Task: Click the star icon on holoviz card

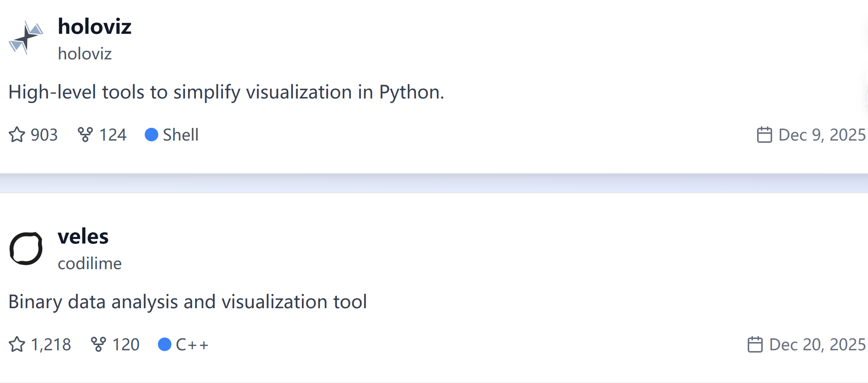Action: click(17, 135)
